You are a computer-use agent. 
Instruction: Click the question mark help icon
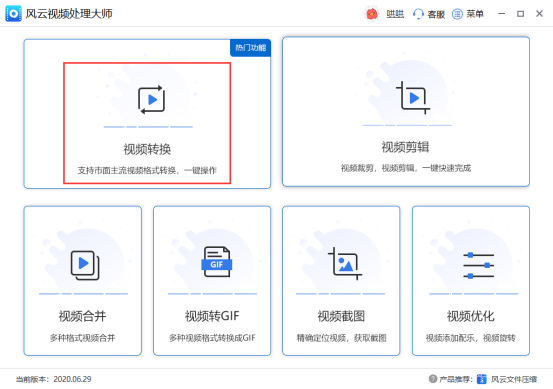[x=433, y=379]
